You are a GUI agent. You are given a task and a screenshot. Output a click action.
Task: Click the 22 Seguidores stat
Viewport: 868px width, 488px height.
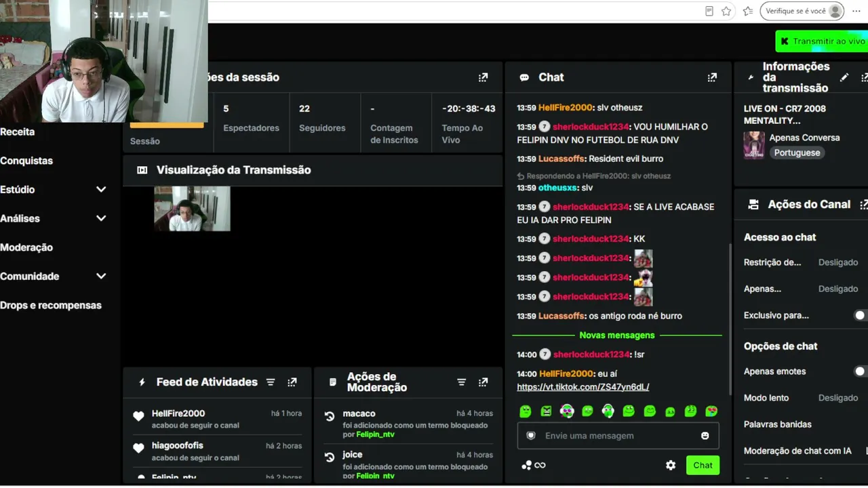tap(322, 118)
